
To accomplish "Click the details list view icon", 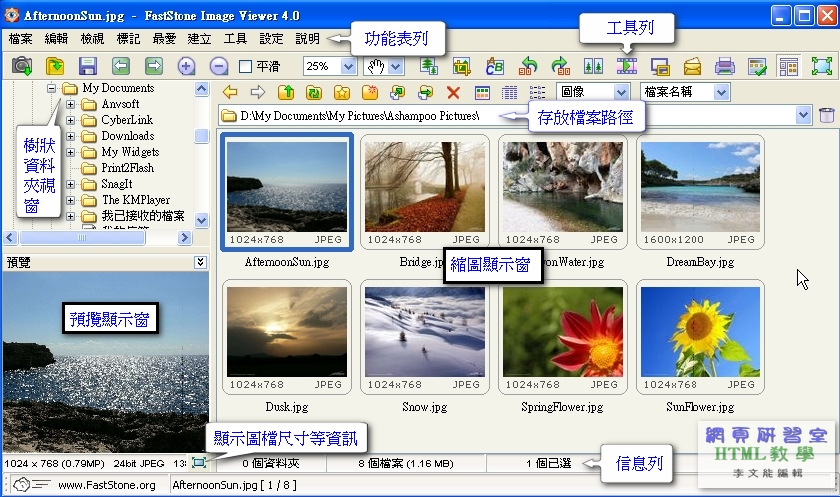I will pos(509,92).
